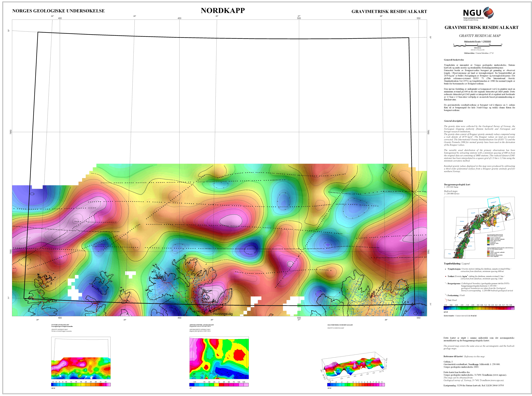
Task: Click the Dette kartet er utgitt paragraph
Action: click(x=479, y=339)
